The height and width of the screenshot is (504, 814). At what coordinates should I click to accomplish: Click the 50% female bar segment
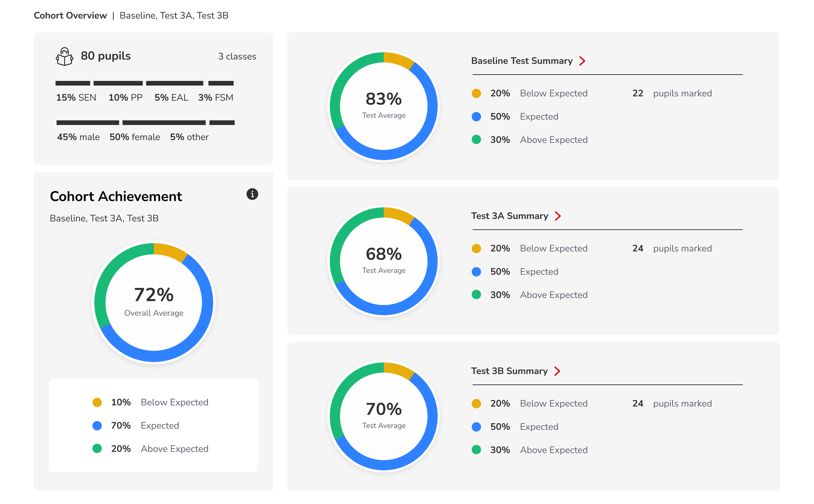(164, 123)
